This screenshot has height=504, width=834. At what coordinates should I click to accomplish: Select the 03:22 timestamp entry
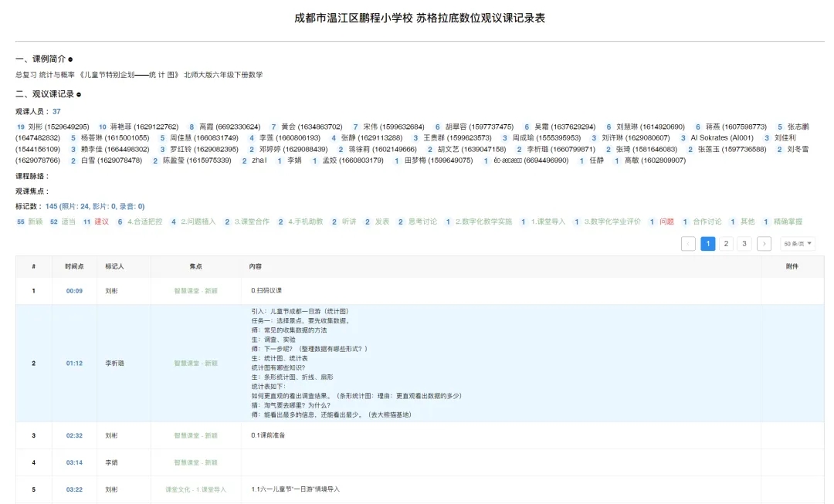tap(74, 489)
